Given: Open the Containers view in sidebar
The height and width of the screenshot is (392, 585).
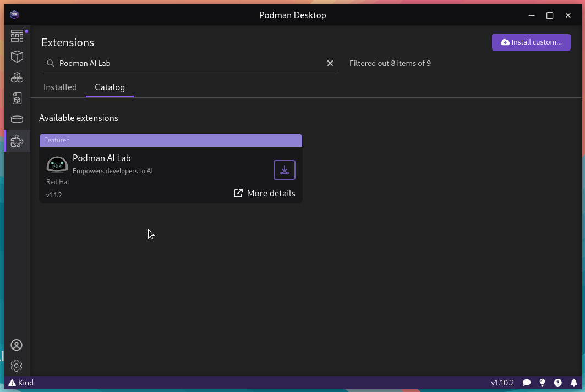Looking at the screenshot, I should [x=17, y=57].
